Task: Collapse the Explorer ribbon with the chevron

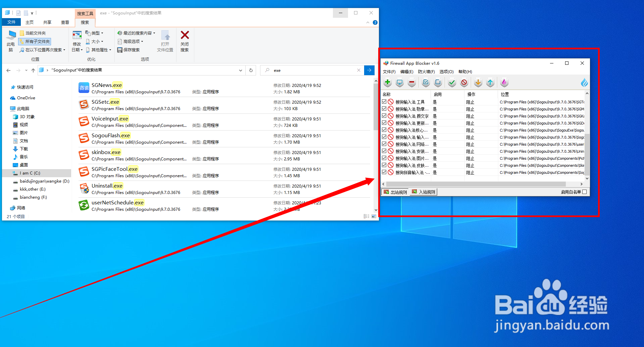Action: point(368,22)
